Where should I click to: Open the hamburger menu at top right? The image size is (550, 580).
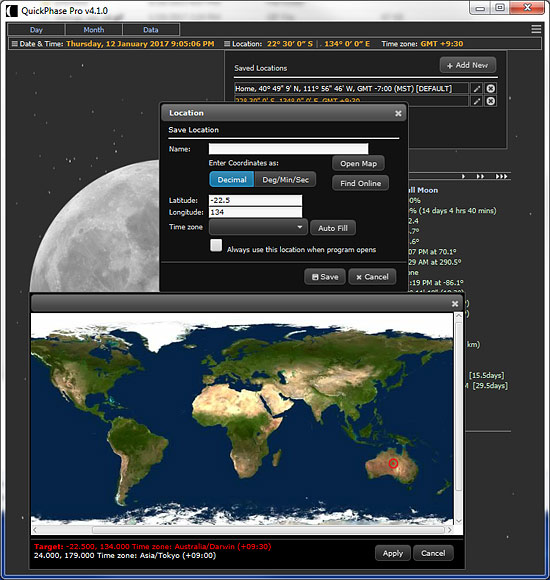coord(536,29)
